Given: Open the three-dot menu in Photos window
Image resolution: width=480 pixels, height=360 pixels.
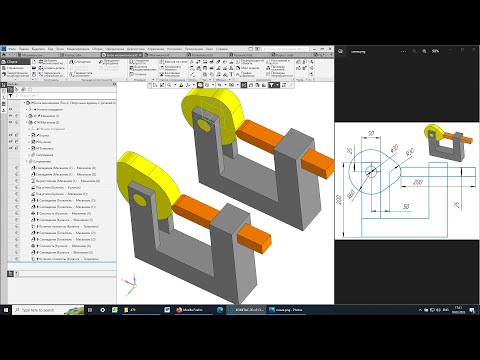Looking at the screenshot, I should pos(404,51).
